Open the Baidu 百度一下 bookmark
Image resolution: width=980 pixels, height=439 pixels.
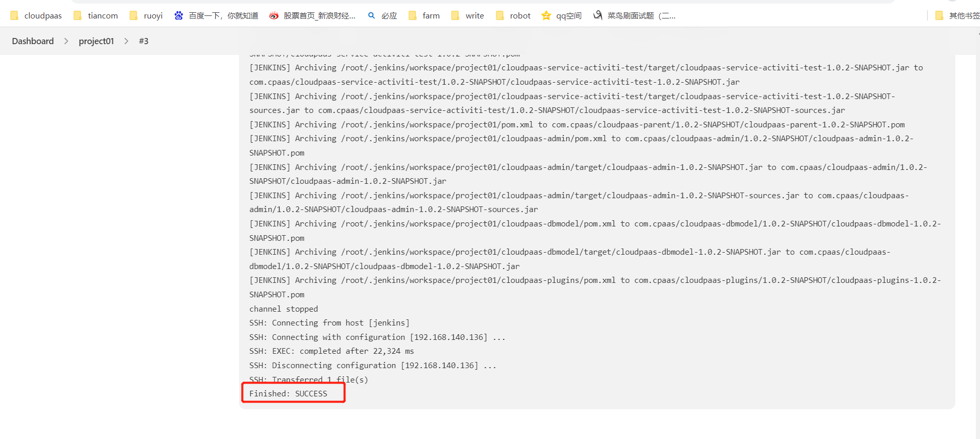click(216, 16)
